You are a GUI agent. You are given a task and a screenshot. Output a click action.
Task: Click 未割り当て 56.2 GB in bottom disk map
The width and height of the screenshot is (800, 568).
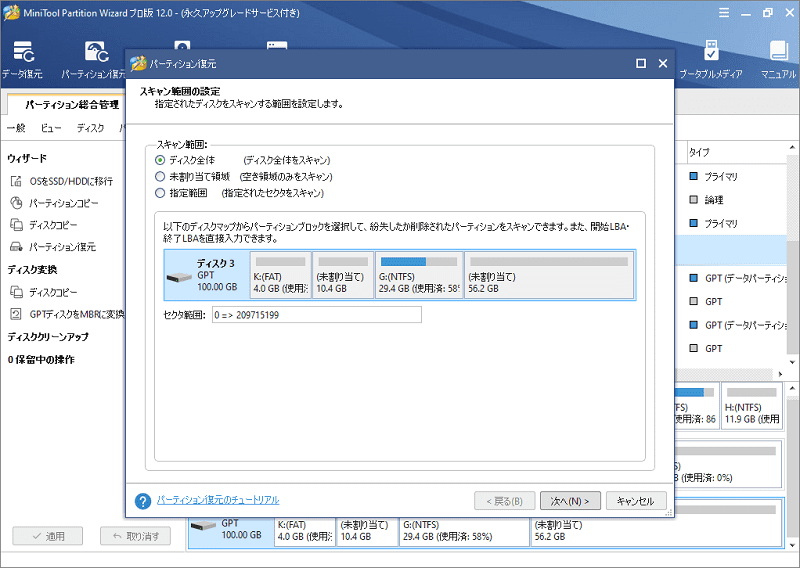tap(655, 531)
